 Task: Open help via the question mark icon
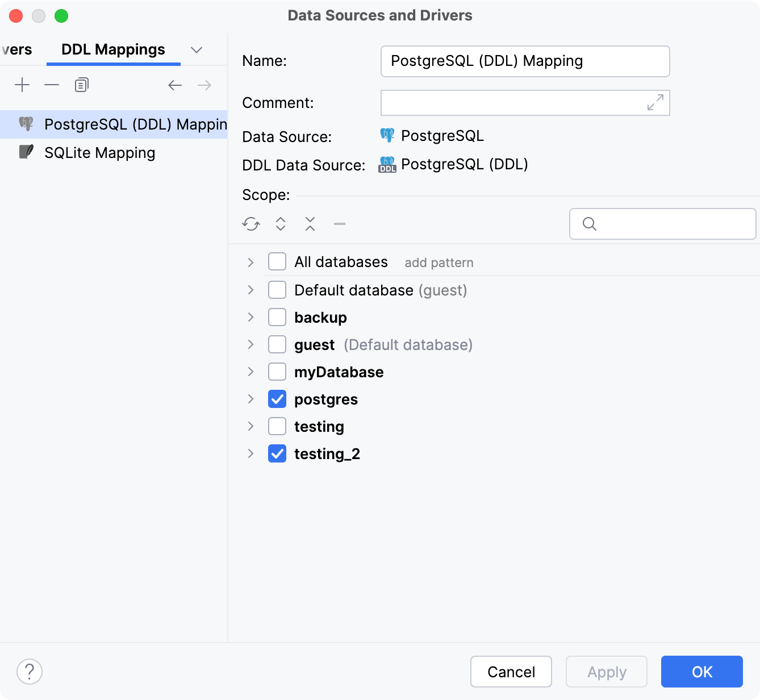[30, 672]
